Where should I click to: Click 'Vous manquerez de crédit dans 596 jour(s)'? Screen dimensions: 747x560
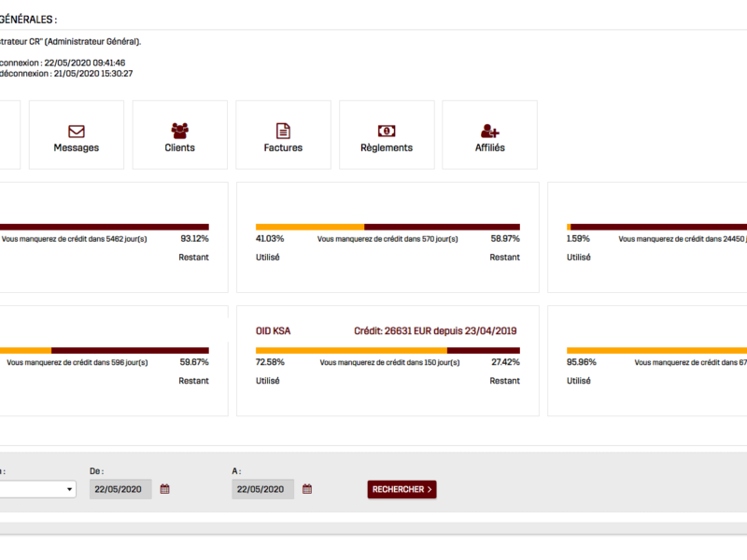(x=78, y=362)
